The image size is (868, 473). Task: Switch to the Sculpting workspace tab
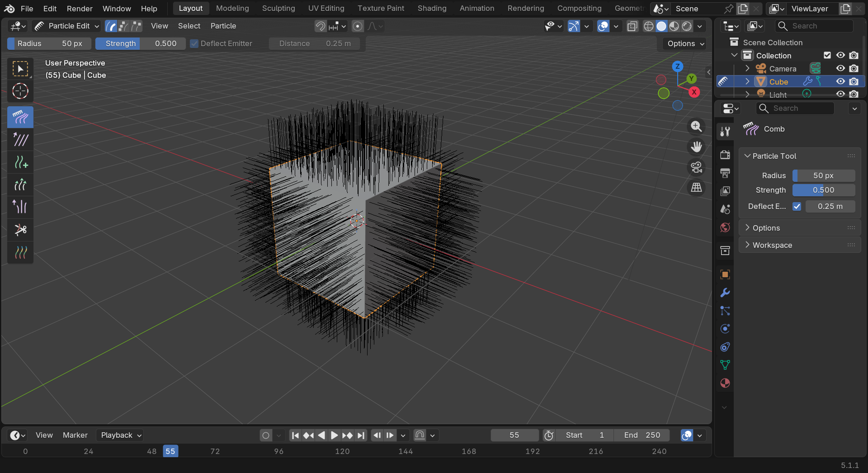278,8
